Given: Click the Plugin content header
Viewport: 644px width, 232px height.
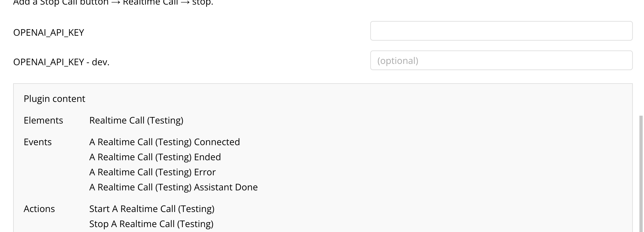Looking at the screenshot, I should 54,98.
